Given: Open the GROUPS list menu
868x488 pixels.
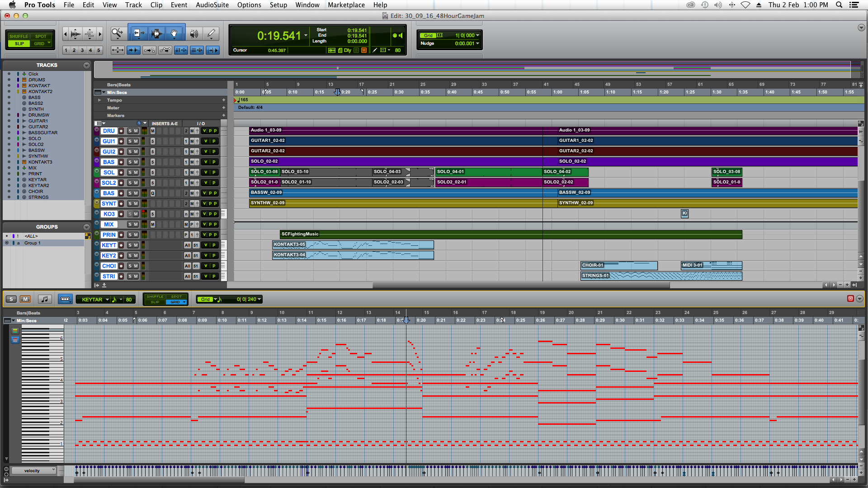Looking at the screenshot, I should tap(86, 227).
